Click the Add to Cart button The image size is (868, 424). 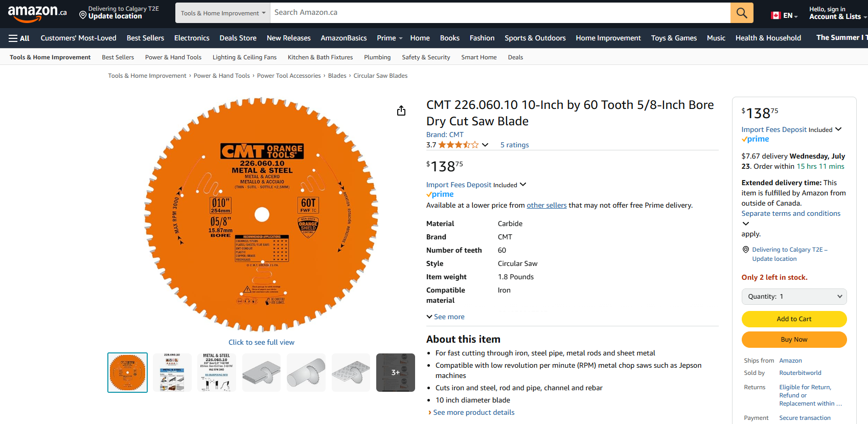pos(794,319)
